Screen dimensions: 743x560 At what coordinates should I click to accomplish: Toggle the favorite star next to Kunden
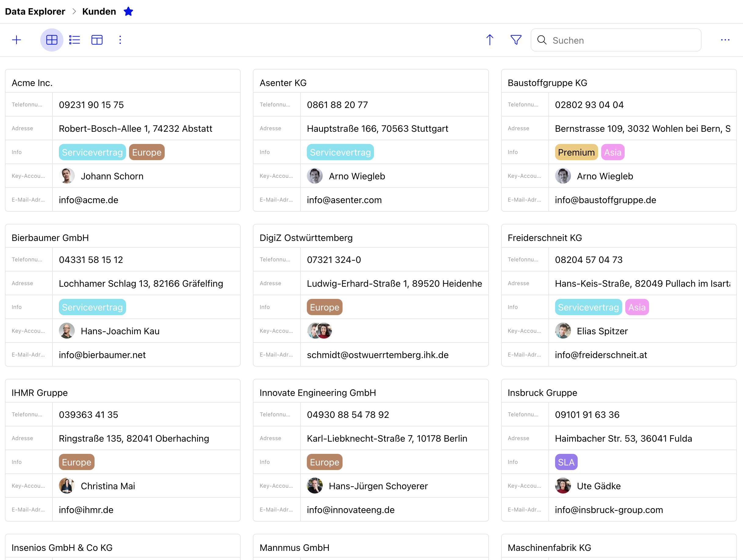[128, 11]
